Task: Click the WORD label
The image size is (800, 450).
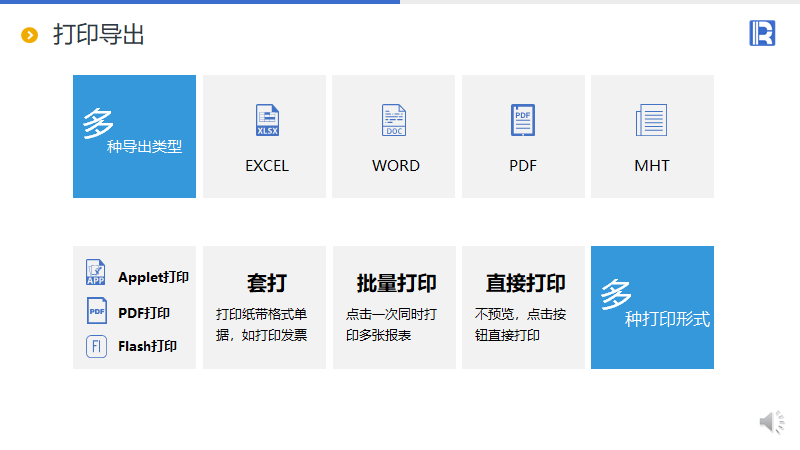Action: [395, 166]
